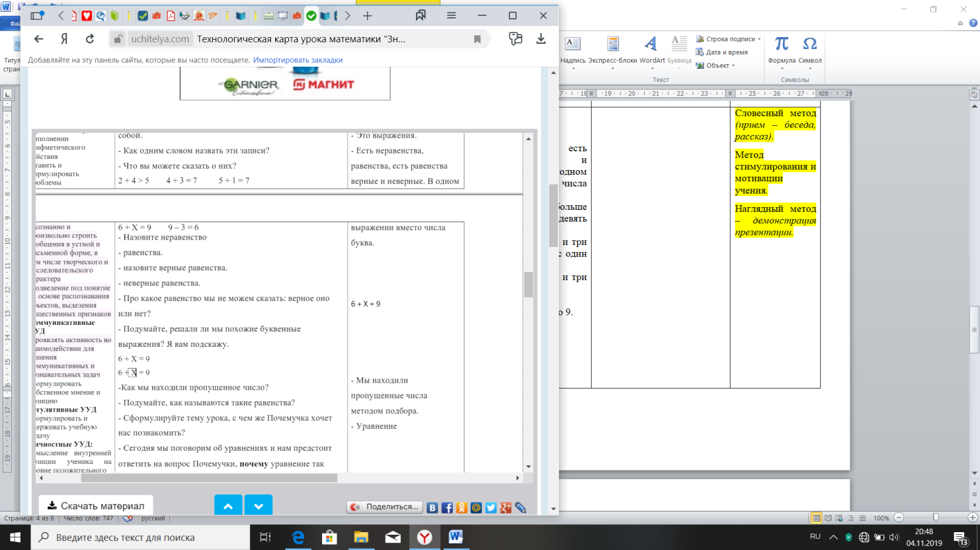Open the tab groups panel icon
Viewport: 980px width, 550px height.
pyautogui.click(x=37, y=16)
